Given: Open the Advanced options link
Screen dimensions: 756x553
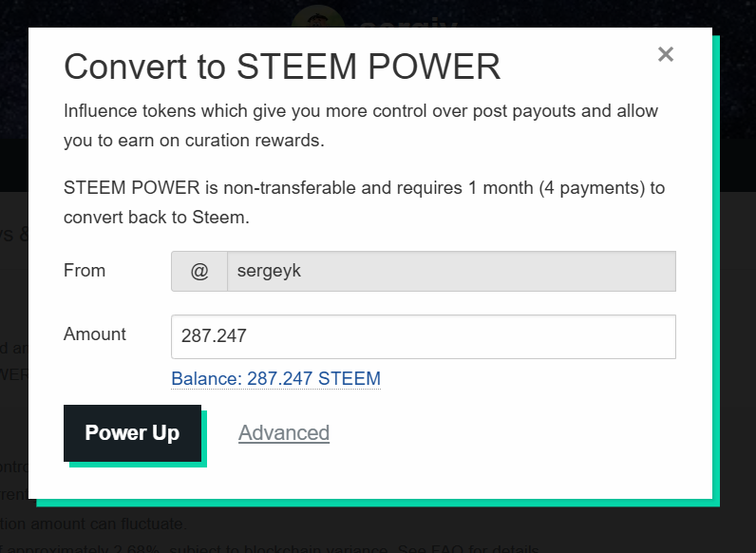Looking at the screenshot, I should pyautogui.click(x=284, y=433).
